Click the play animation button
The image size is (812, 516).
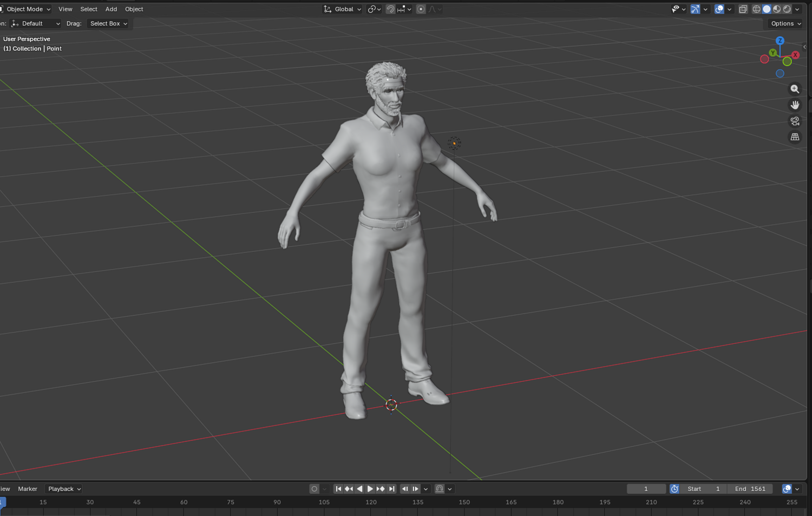[370, 489]
